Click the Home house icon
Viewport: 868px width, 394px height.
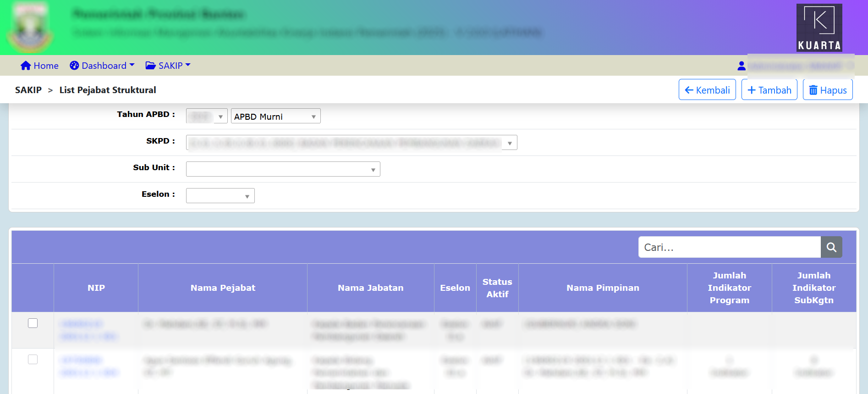(26, 66)
